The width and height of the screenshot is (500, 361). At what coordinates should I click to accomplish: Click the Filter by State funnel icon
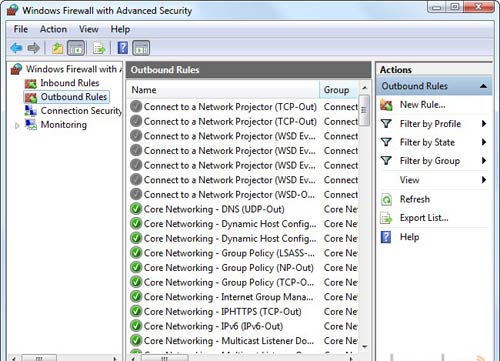pos(386,142)
